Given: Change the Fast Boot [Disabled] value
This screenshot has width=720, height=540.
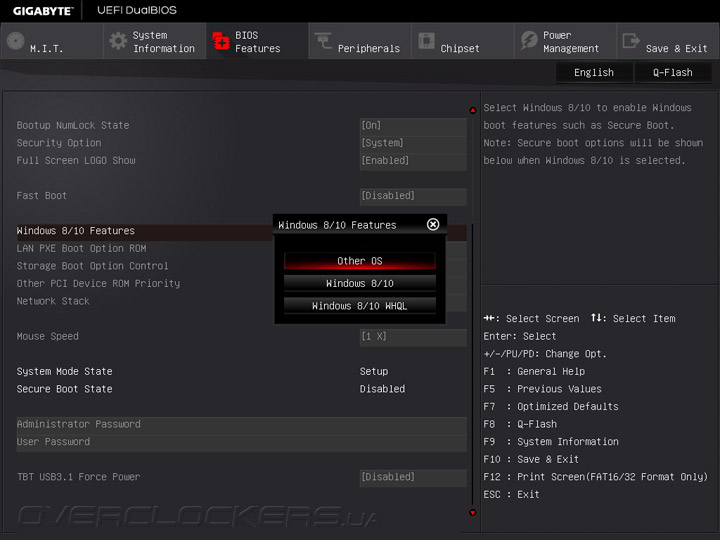Looking at the screenshot, I should [413, 196].
